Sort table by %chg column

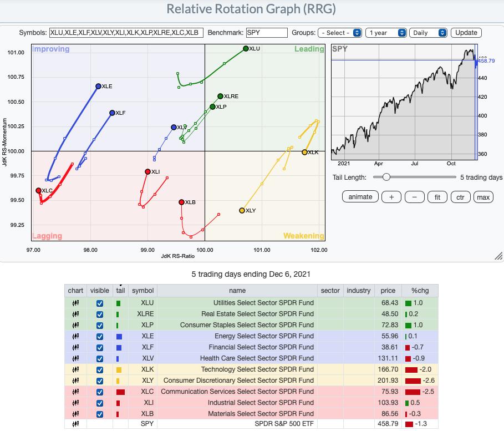(x=420, y=291)
